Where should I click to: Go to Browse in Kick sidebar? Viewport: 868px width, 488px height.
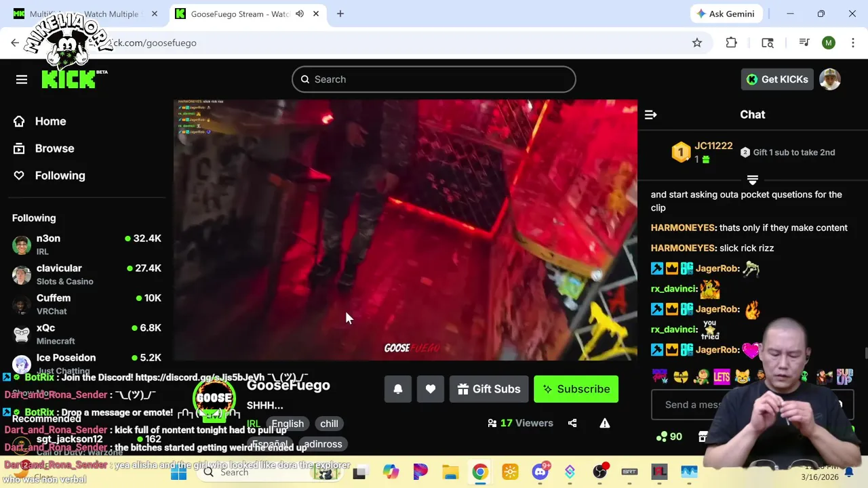pyautogui.click(x=54, y=148)
